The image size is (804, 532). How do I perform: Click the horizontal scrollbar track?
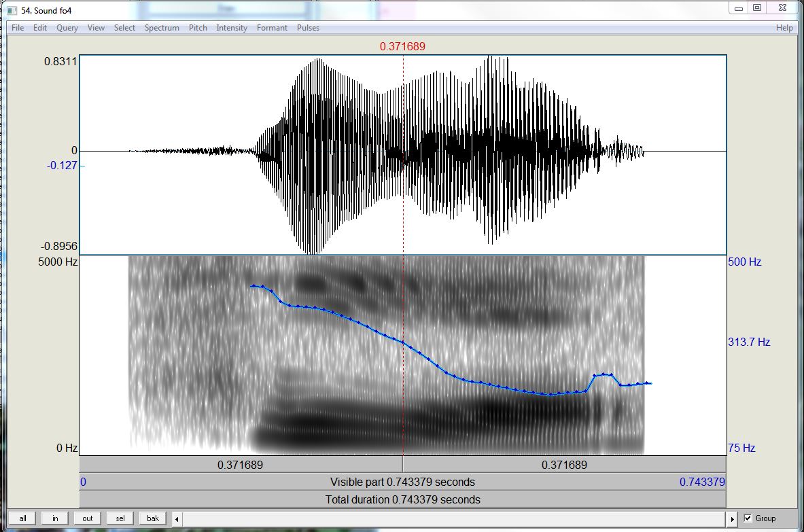click(x=454, y=518)
